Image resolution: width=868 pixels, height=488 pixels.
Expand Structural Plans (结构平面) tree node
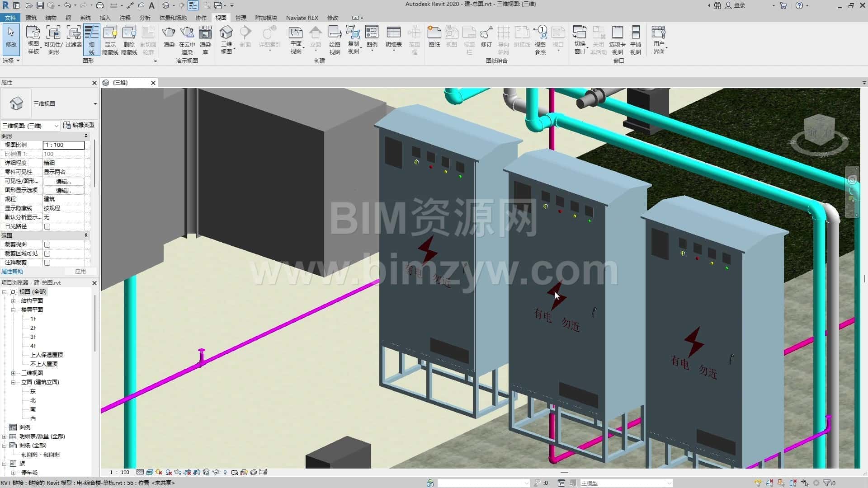[13, 301]
